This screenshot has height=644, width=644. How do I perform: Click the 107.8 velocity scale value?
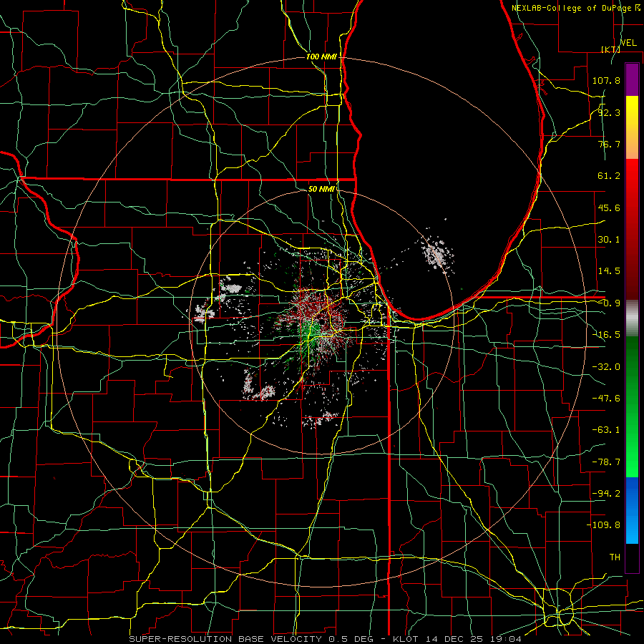pos(606,80)
